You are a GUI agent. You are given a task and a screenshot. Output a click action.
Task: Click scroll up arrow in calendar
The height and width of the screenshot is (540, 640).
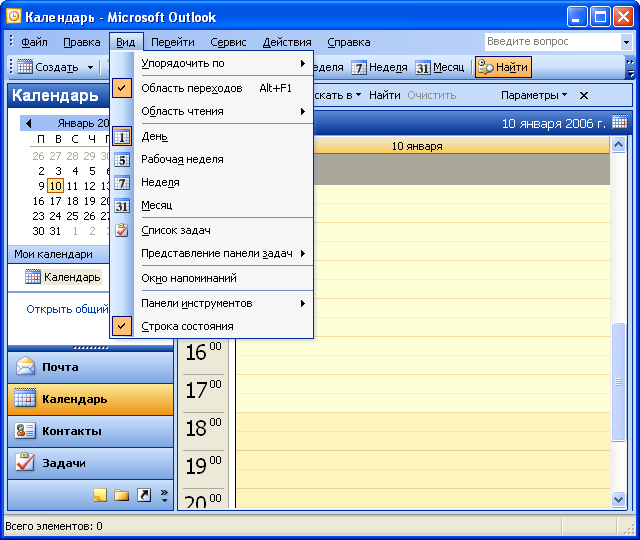[x=618, y=145]
